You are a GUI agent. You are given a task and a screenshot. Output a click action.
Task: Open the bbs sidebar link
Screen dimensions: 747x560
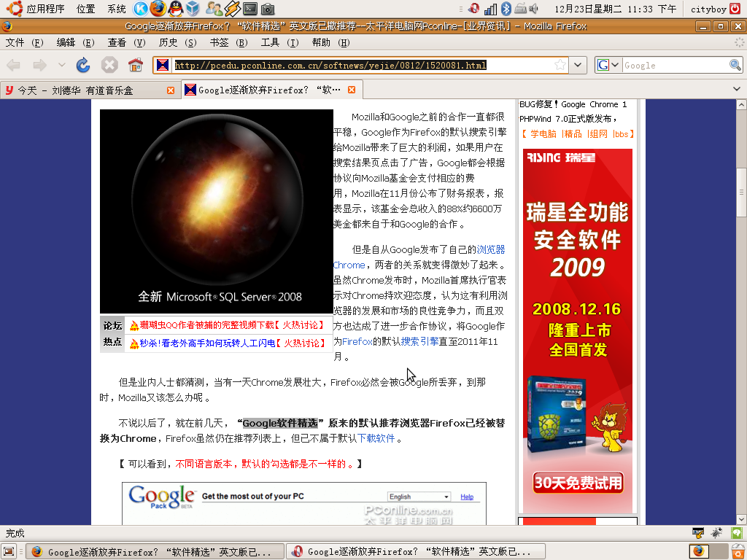pos(621,134)
